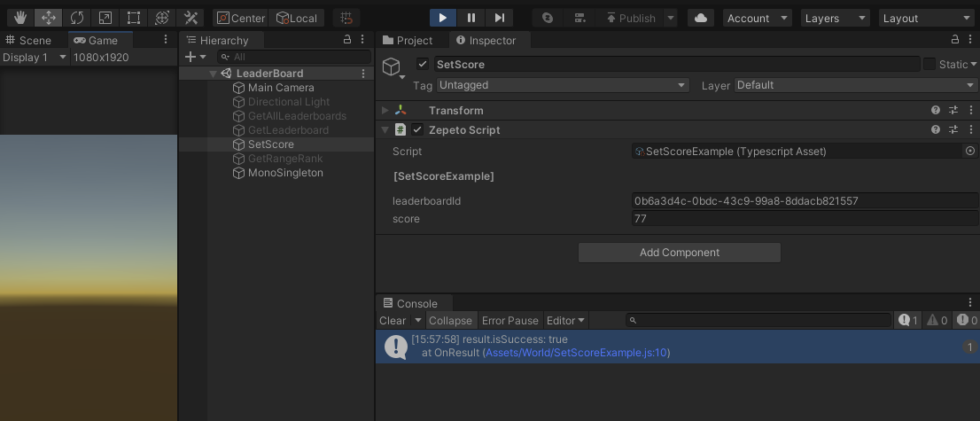The image size is (980, 421).
Task: Open cloud services icon
Action: (x=701, y=18)
